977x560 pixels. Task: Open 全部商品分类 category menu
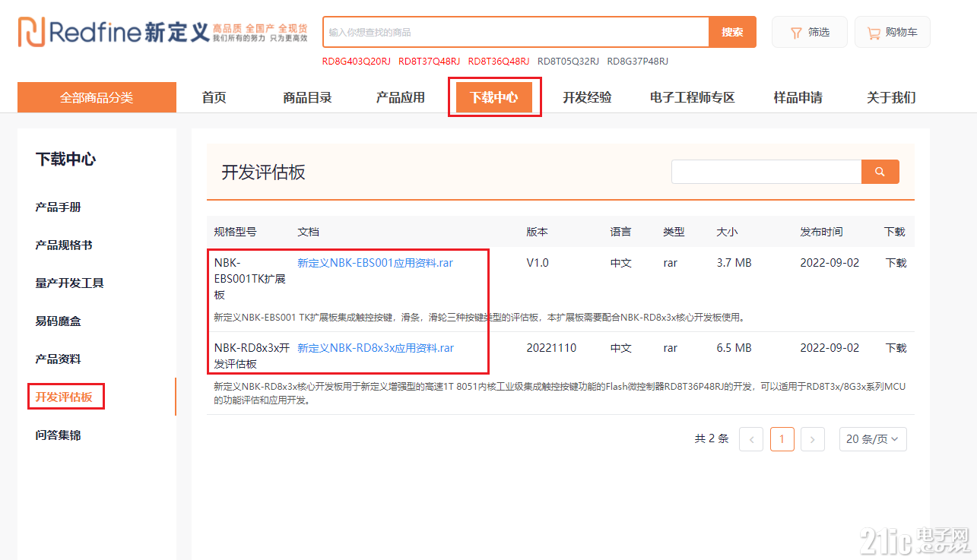97,97
